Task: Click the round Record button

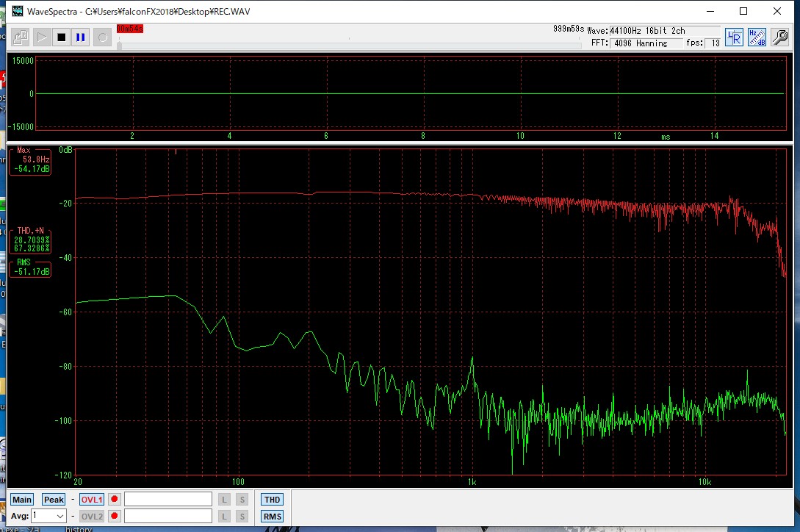Action: click(x=102, y=37)
